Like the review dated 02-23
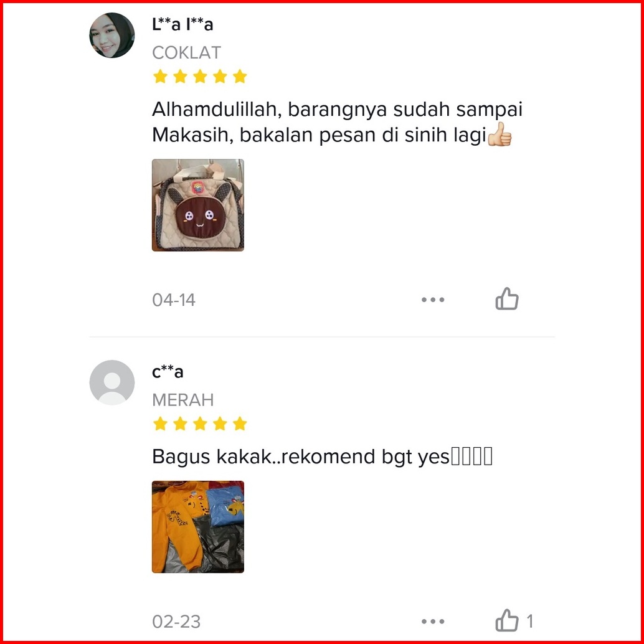Viewport: 644px width, 644px height. click(x=507, y=620)
